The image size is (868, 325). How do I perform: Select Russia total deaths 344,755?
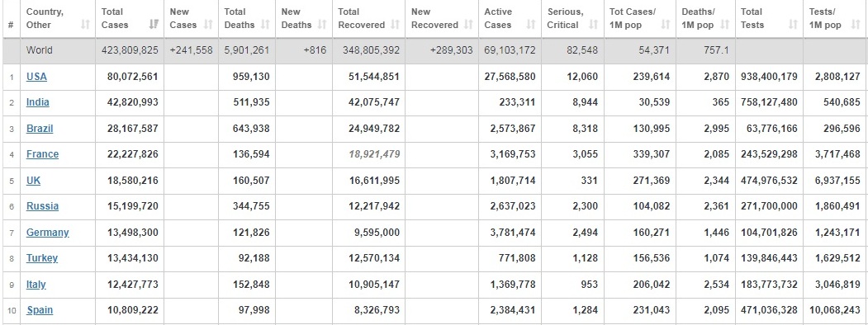coord(251,206)
